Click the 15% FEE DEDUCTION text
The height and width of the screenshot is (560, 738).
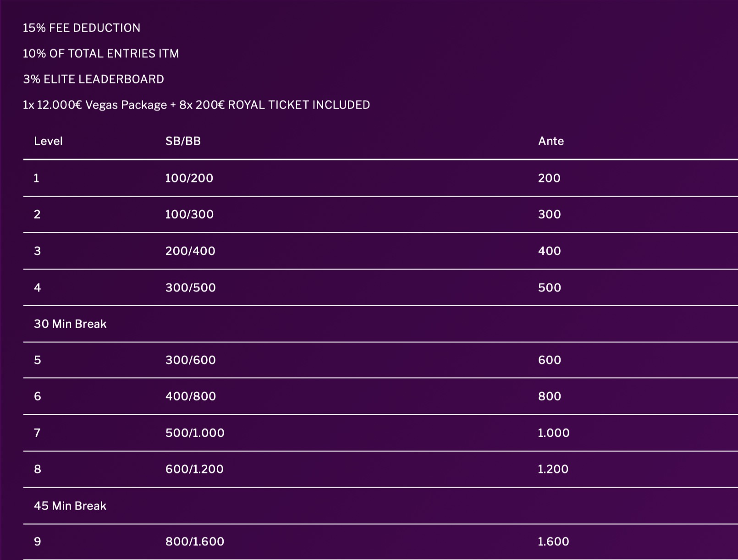pos(82,28)
